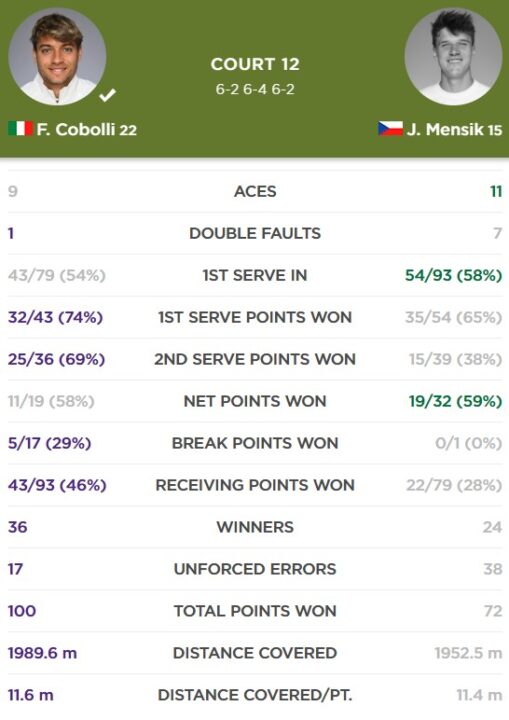Click the BREAK POINTS WON label
Image resolution: width=509 pixels, height=720 pixels.
click(255, 443)
